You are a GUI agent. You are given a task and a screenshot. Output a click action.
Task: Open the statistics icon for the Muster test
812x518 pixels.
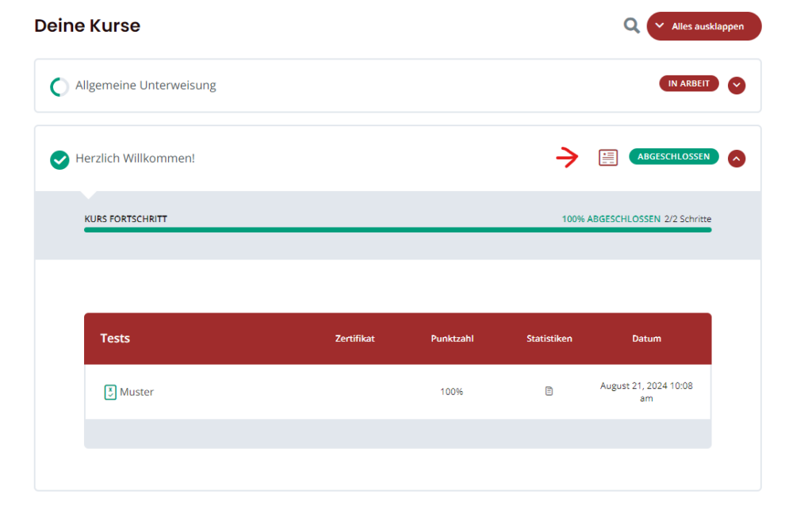point(549,391)
